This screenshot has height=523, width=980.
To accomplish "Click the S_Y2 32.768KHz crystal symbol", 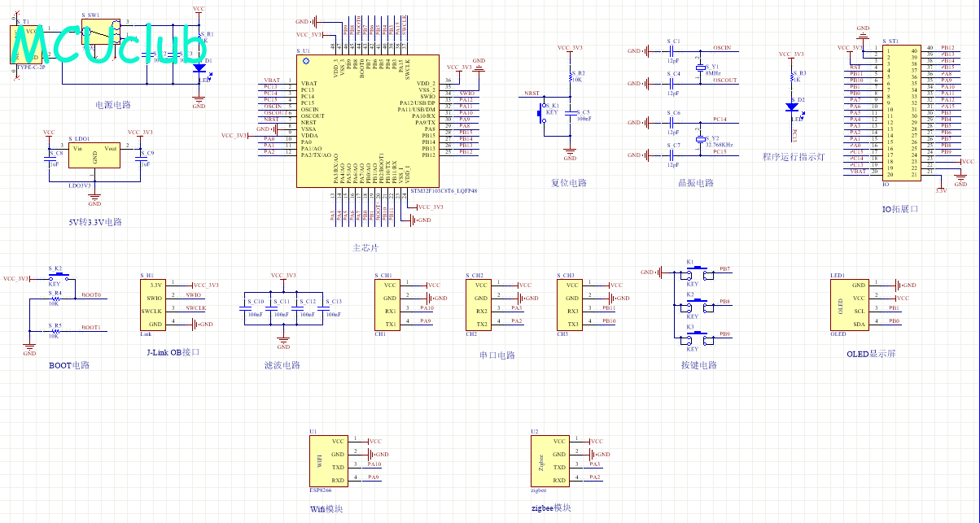I will tap(700, 140).
